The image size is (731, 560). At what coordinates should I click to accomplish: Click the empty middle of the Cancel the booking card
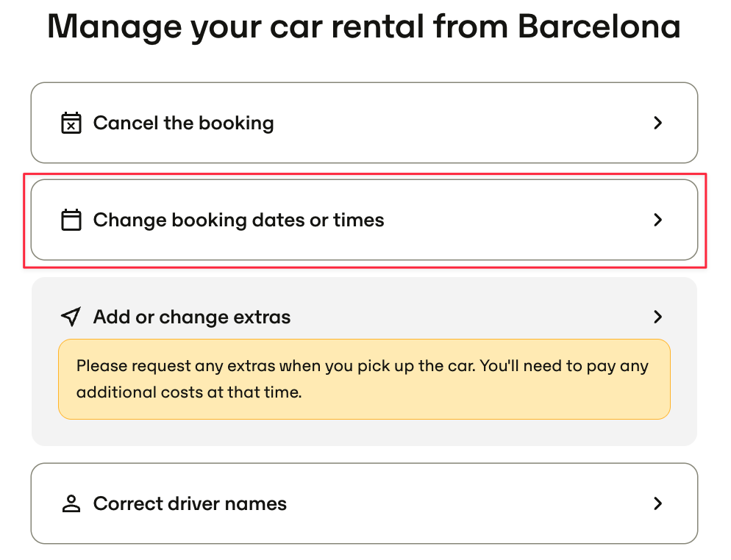tap(462, 123)
